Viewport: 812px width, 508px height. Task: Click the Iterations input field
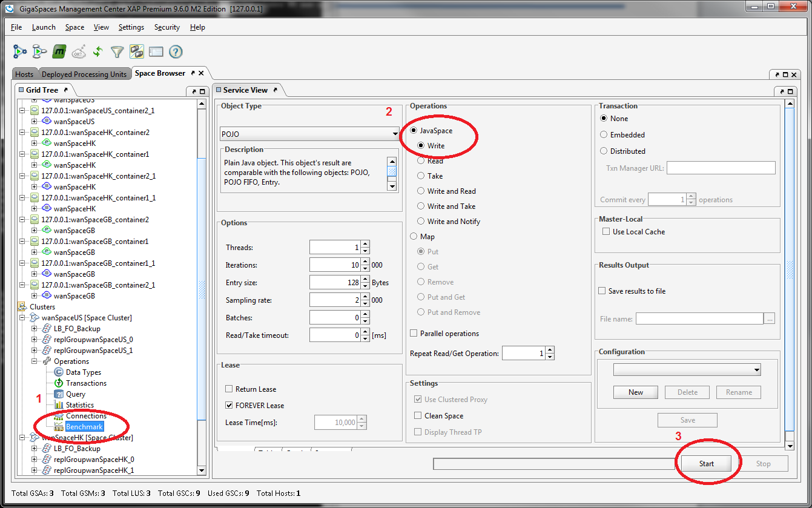point(335,265)
